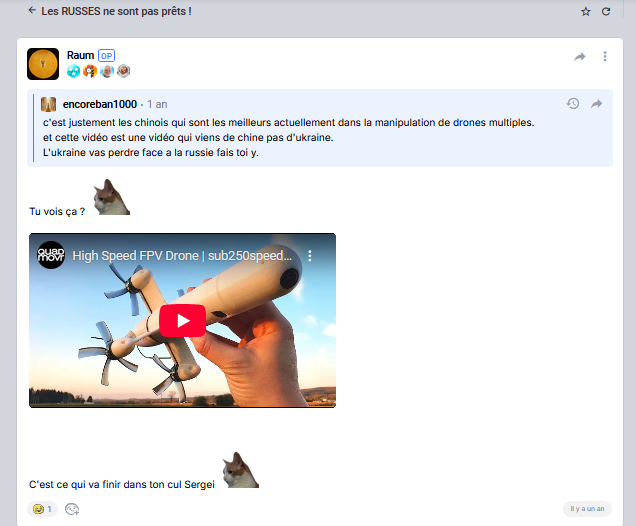Jump to quoted post via its arrow icon
The image size is (636, 526).
click(x=597, y=104)
